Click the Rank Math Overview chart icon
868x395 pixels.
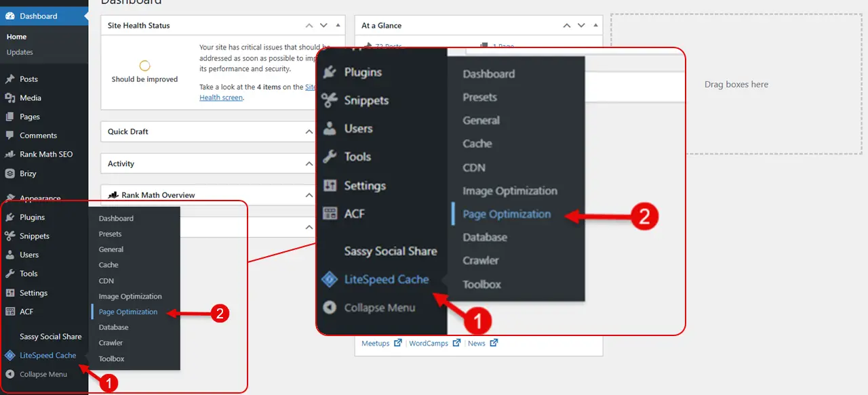pyautogui.click(x=113, y=195)
